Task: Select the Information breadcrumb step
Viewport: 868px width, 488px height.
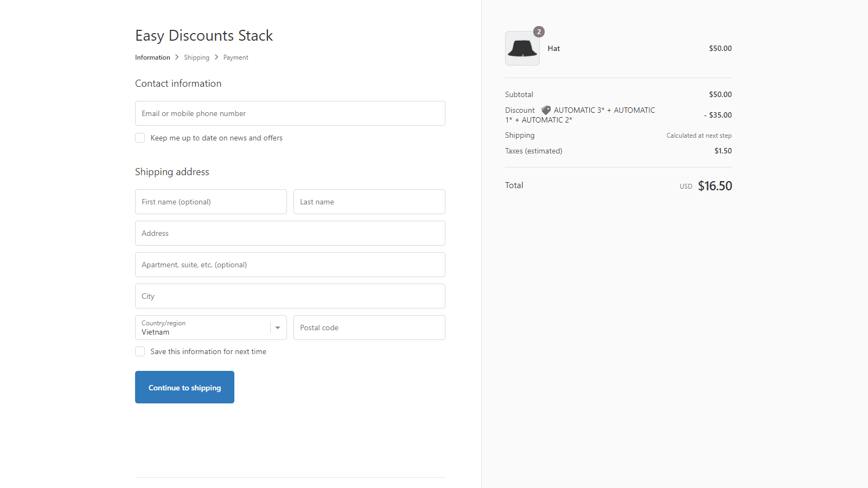Action: tap(152, 57)
